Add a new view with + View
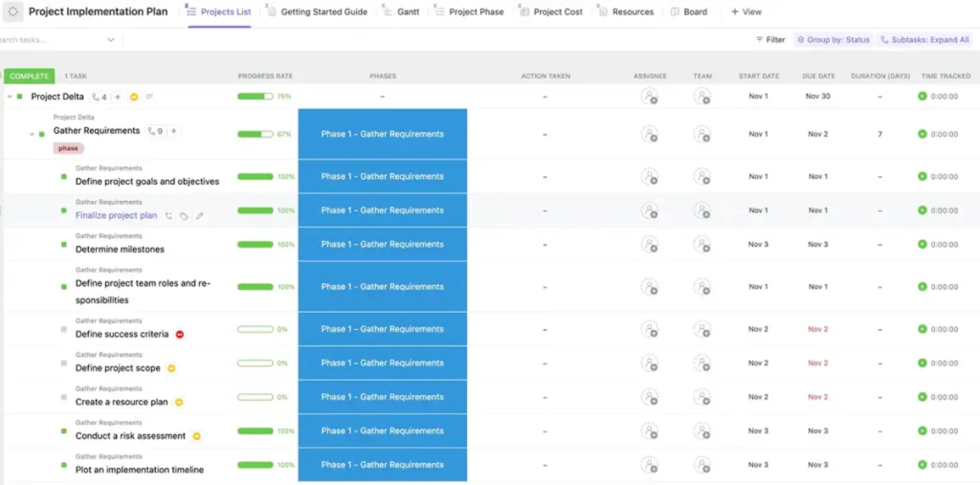 [746, 12]
